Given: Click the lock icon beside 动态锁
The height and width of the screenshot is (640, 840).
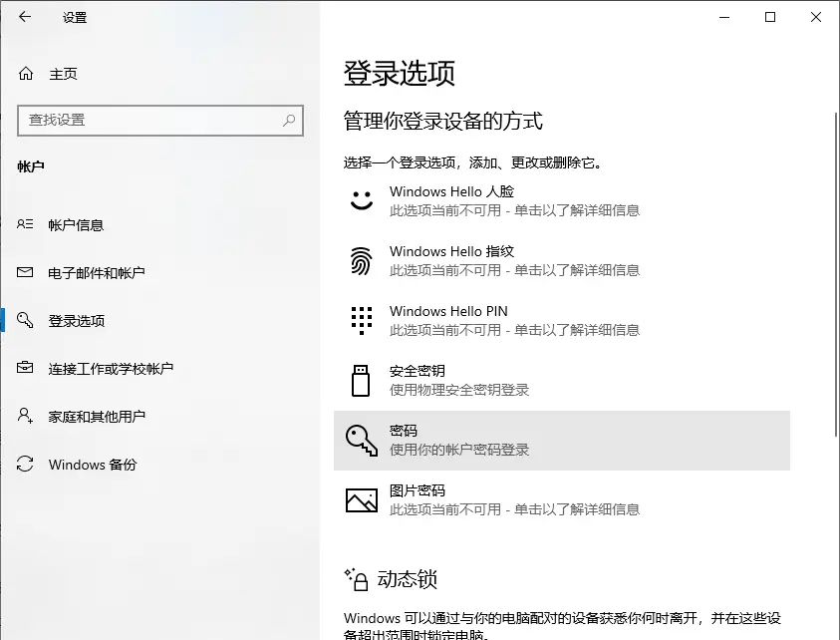Looking at the screenshot, I should click(357, 579).
